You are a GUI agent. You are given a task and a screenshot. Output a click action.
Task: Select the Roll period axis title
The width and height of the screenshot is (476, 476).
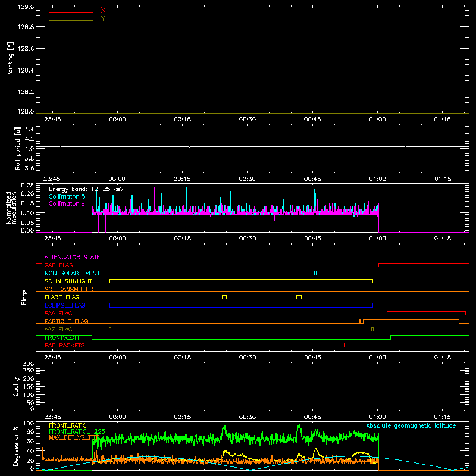pos(18,148)
